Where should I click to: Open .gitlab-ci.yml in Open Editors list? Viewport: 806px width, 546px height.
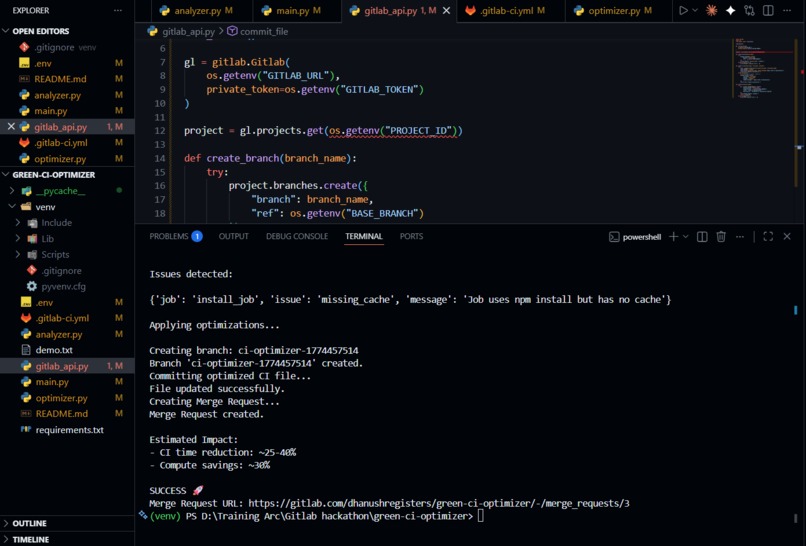(61, 143)
